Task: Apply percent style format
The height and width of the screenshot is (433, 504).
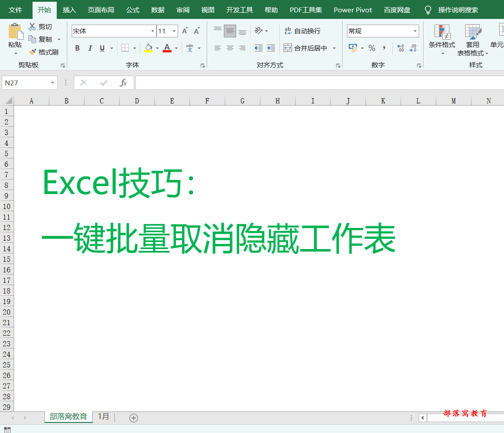Action: coord(372,48)
